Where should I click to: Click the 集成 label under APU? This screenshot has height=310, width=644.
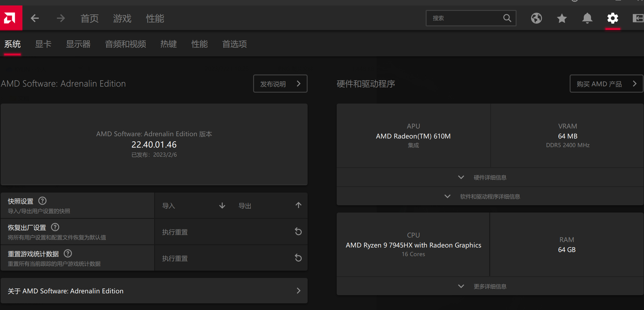pyautogui.click(x=413, y=145)
